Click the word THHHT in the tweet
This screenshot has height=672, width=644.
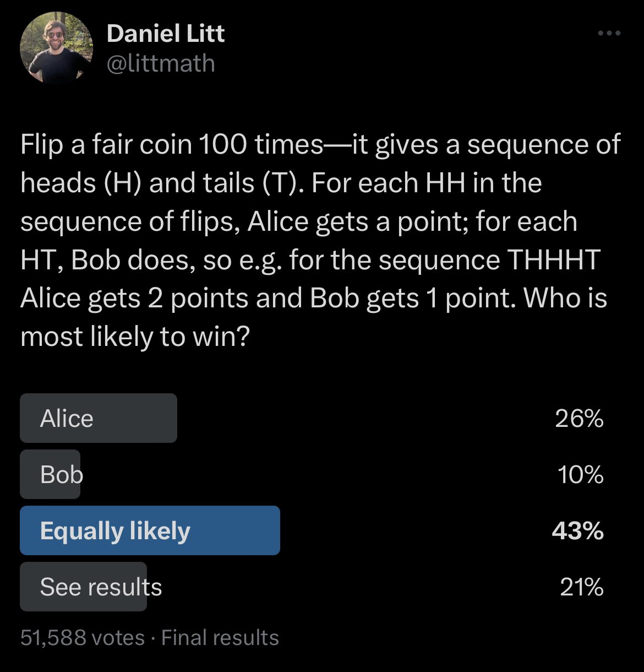[x=553, y=261]
